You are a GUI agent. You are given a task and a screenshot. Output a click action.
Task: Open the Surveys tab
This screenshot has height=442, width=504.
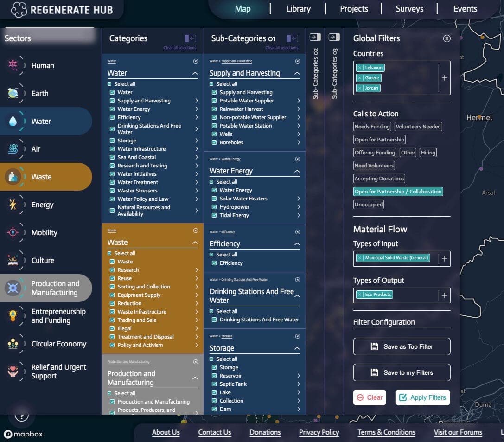409,8
